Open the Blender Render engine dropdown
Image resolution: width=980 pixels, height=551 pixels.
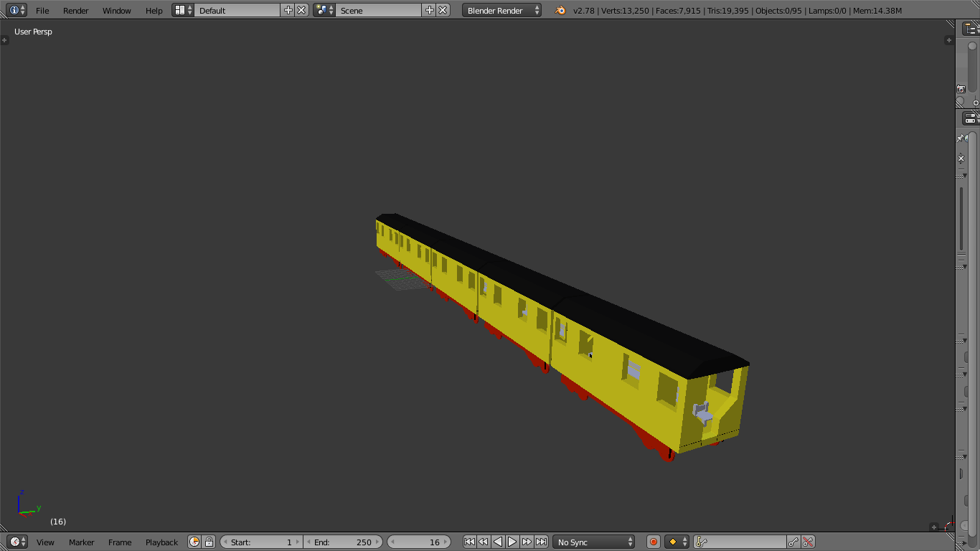tap(501, 10)
